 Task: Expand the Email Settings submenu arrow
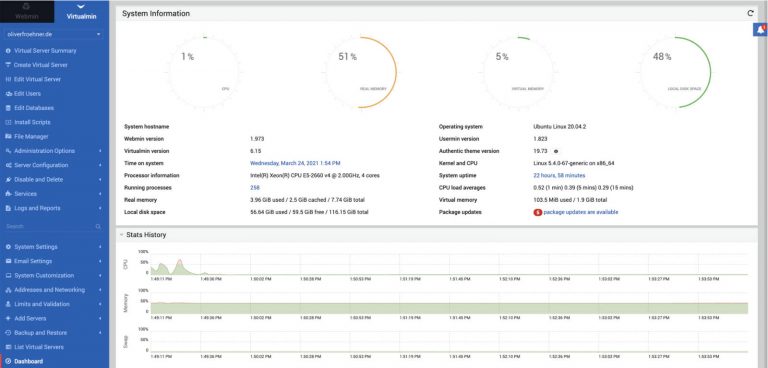click(100, 261)
